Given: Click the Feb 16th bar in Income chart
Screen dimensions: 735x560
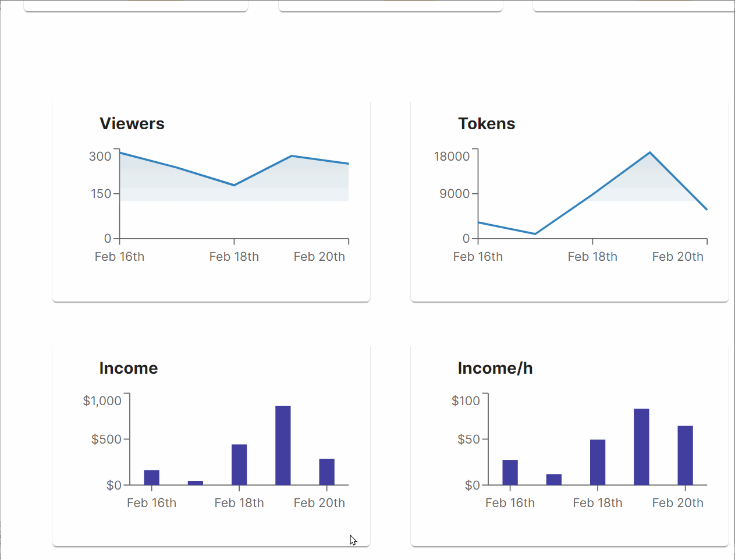Looking at the screenshot, I should pyautogui.click(x=151, y=477).
